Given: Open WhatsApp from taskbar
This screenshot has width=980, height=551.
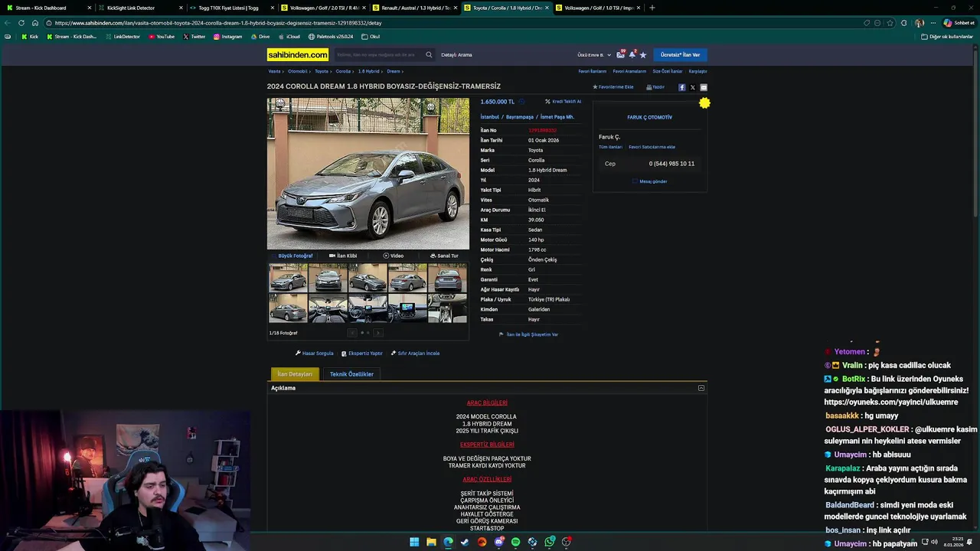Looking at the screenshot, I should tap(550, 542).
